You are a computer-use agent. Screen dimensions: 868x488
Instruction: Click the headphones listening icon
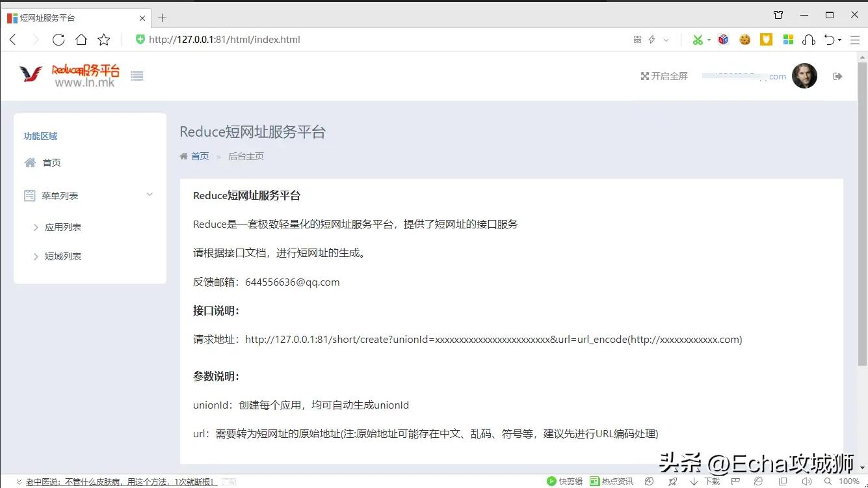pyautogui.click(x=808, y=39)
